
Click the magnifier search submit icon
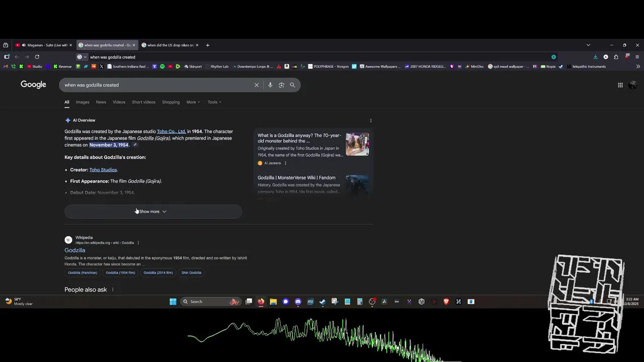(x=292, y=85)
